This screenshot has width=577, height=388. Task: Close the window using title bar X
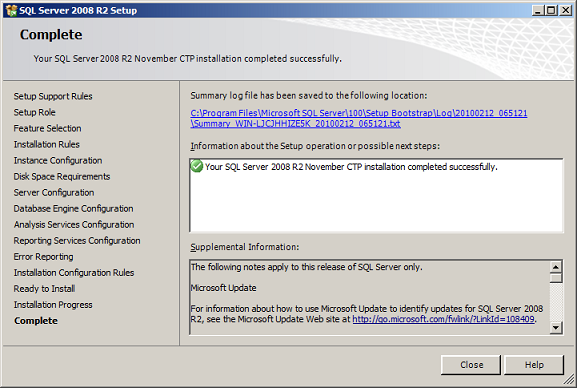coord(565,10)
